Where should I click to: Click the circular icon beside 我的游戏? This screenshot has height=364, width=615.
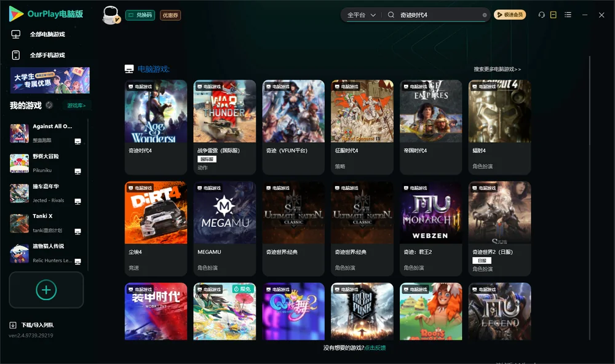tap(49, 105)
